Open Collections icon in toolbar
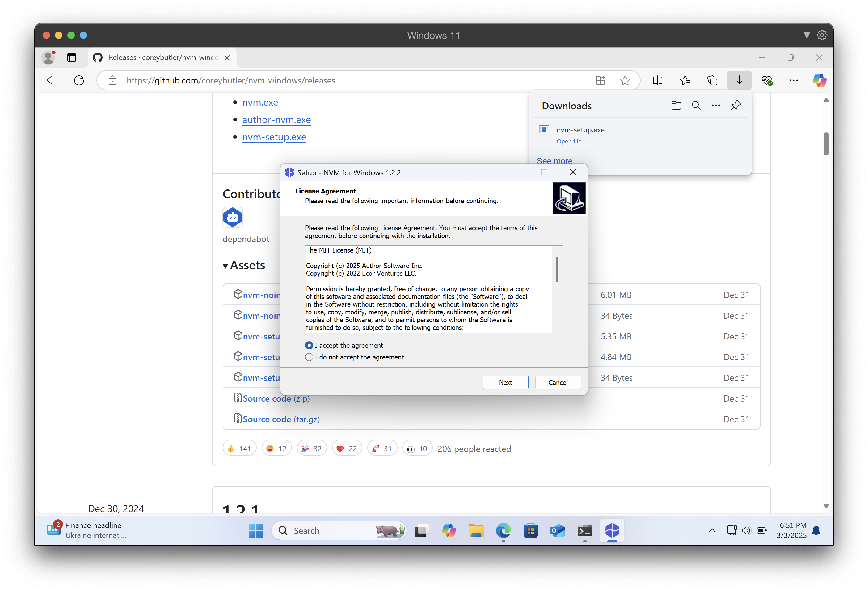The image size is (868, 591). click(712, 80)
